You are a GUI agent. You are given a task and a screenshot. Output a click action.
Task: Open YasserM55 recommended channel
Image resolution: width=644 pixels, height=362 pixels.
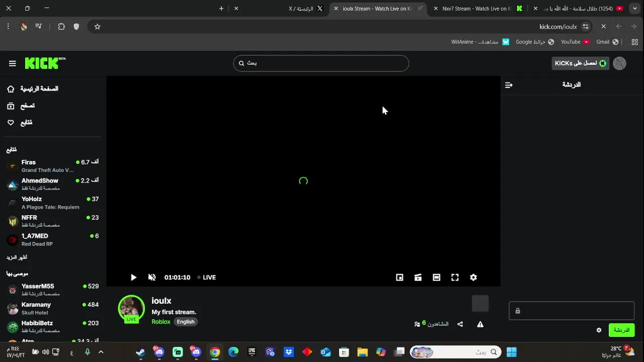click(52, 290)
